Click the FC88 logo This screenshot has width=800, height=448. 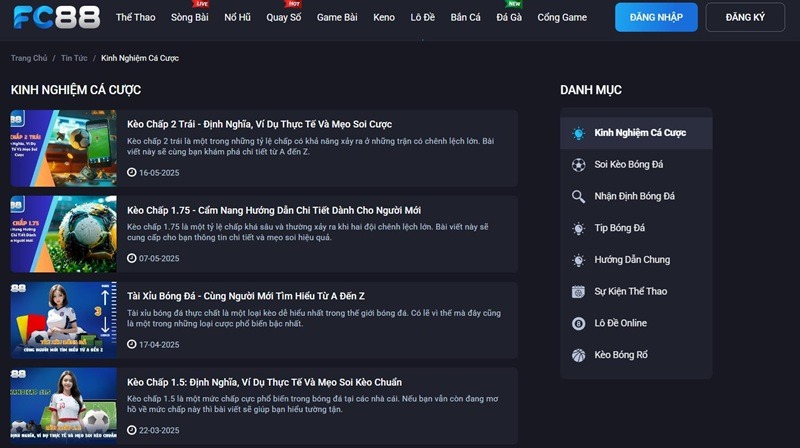(57, 17)
